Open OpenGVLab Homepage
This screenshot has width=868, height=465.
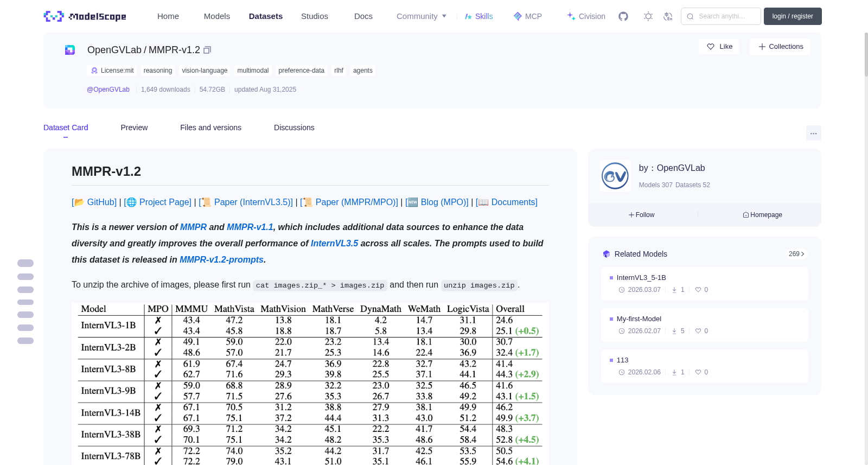(763, 215)
